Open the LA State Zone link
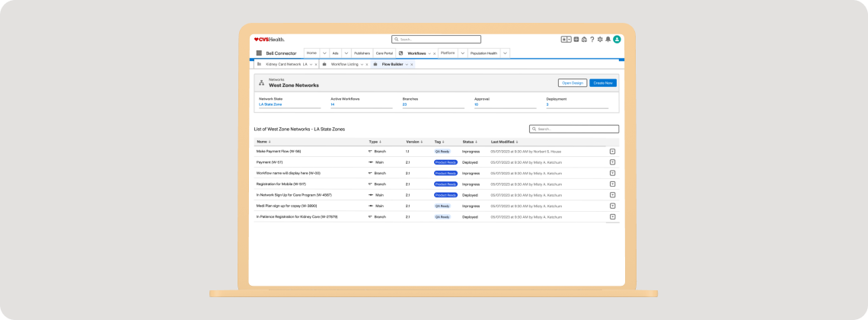 tap(270, 104)
